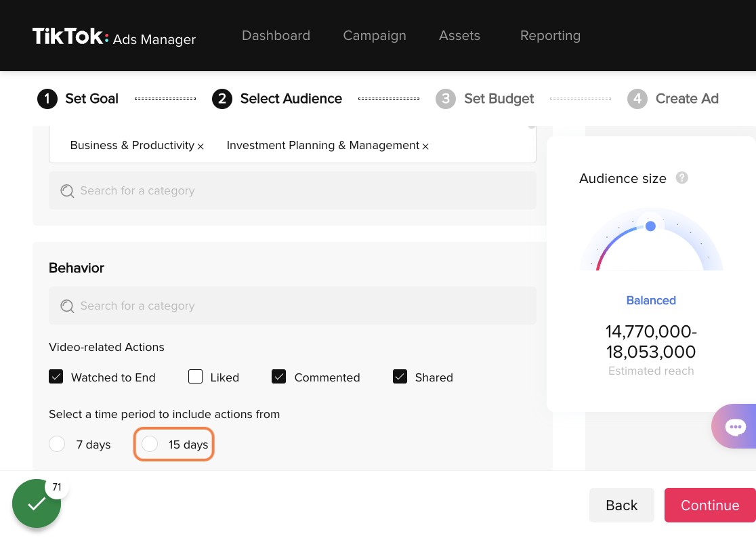The image size is (756, 538).
Task: Click the Behavior section heading
Action: 76,268
